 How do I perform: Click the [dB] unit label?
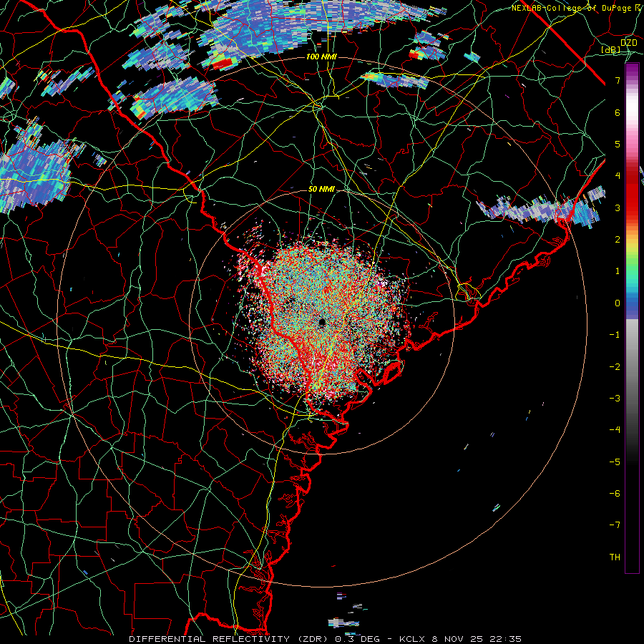point(611,49)
